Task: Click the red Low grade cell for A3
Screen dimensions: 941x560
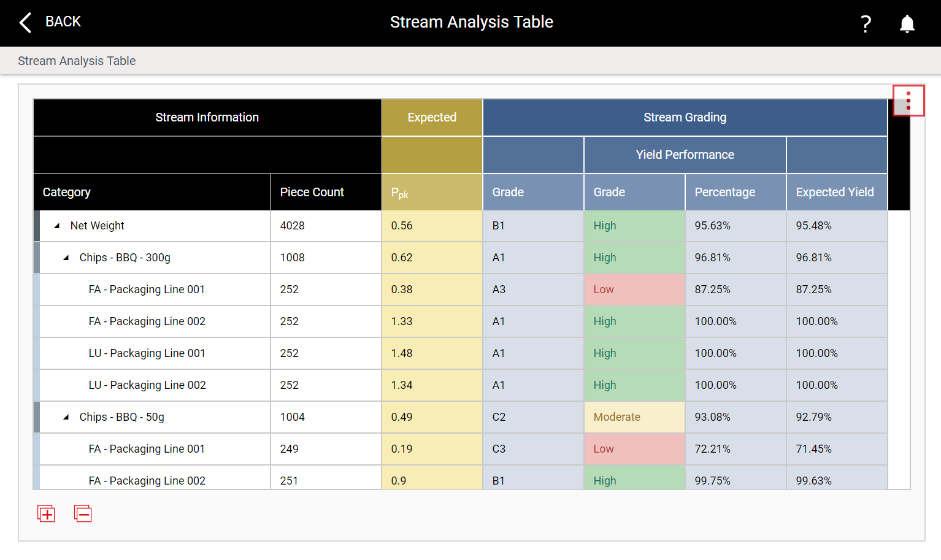Action: tap(634, 290)
